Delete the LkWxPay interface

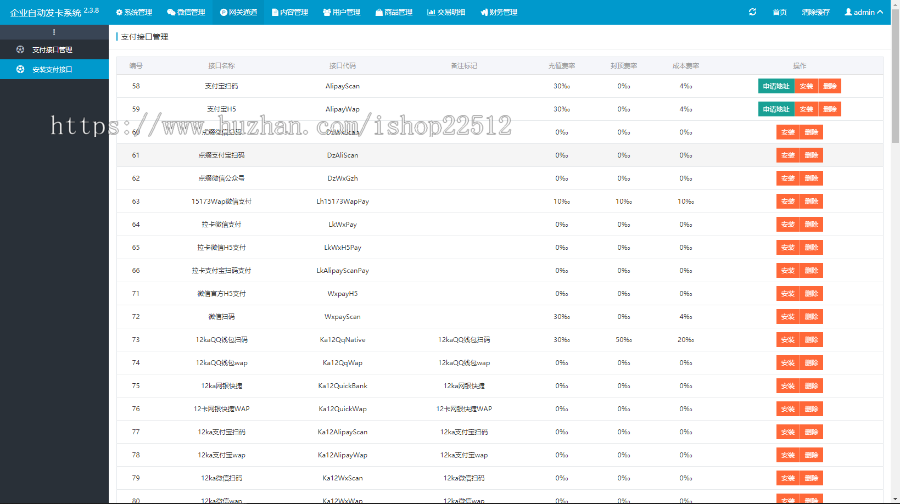[x=811, y=224]
